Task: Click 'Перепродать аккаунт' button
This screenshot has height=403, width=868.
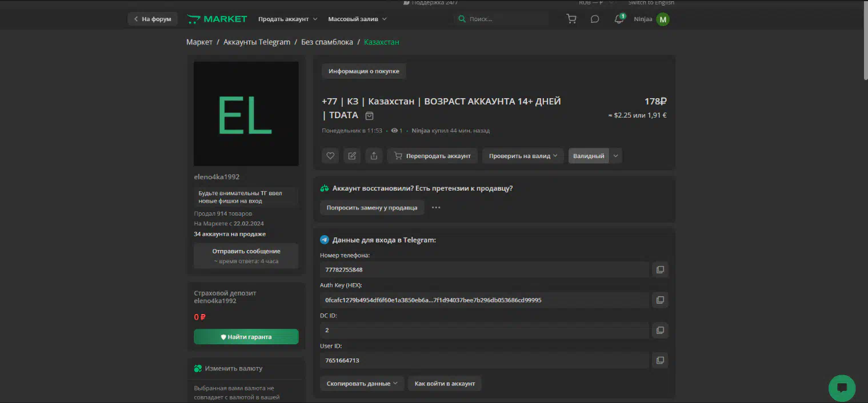Action: click(x=433, y=156)
